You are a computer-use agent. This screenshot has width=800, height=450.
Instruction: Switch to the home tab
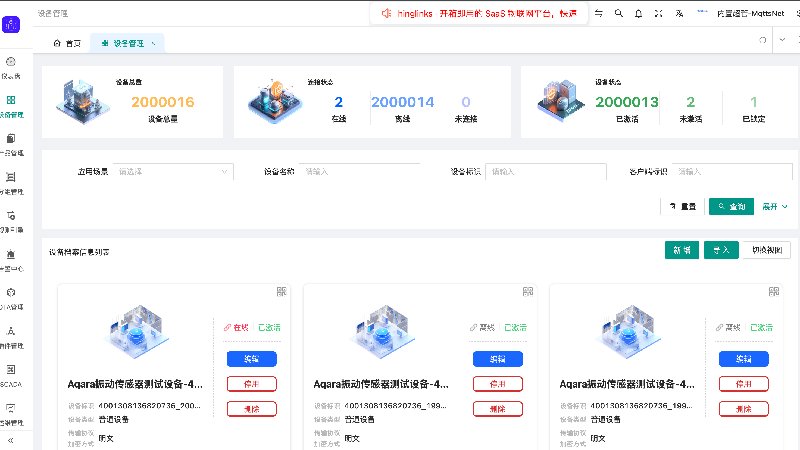pyautogui.click(x=67, y=43)
